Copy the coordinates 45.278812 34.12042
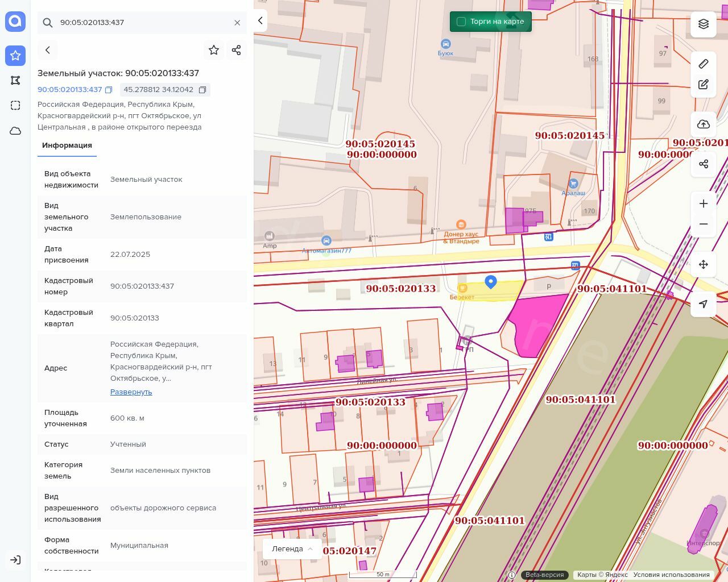The image size is (728, 582). click(x=202, y=90)
